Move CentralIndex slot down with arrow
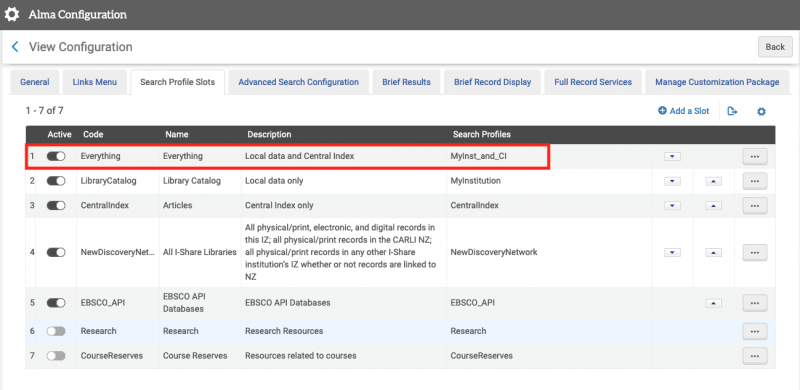 tap(672, 206)
